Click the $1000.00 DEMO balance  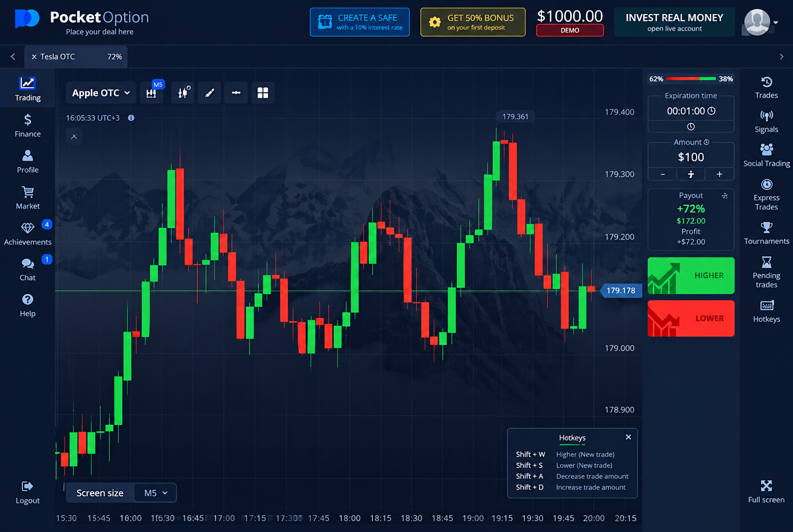tap(570, 22)
